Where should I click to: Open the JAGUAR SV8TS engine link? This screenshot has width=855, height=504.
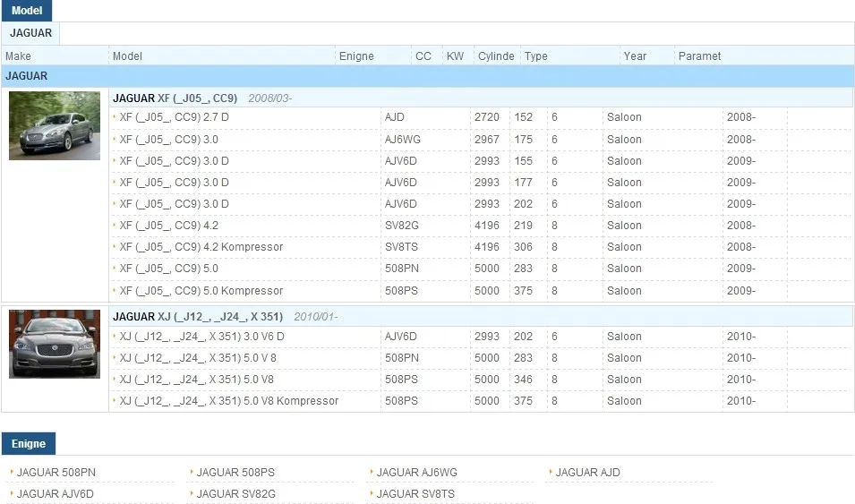coord(415,493)
